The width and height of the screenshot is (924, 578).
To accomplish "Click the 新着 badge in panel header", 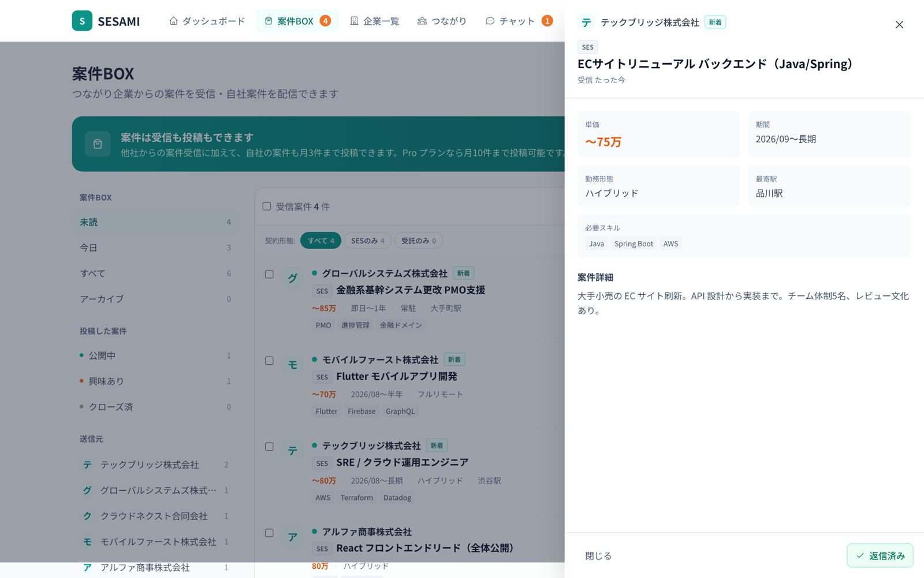I will (715, 22).
